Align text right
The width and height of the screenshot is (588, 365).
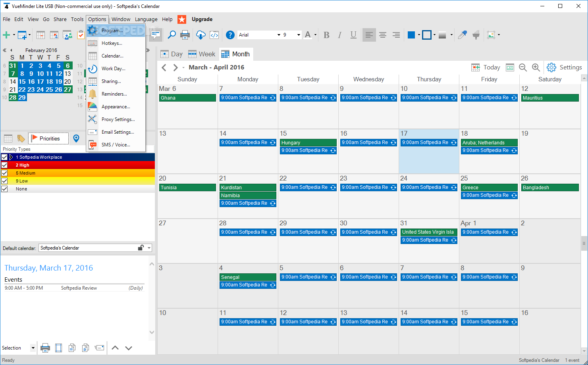396,35
